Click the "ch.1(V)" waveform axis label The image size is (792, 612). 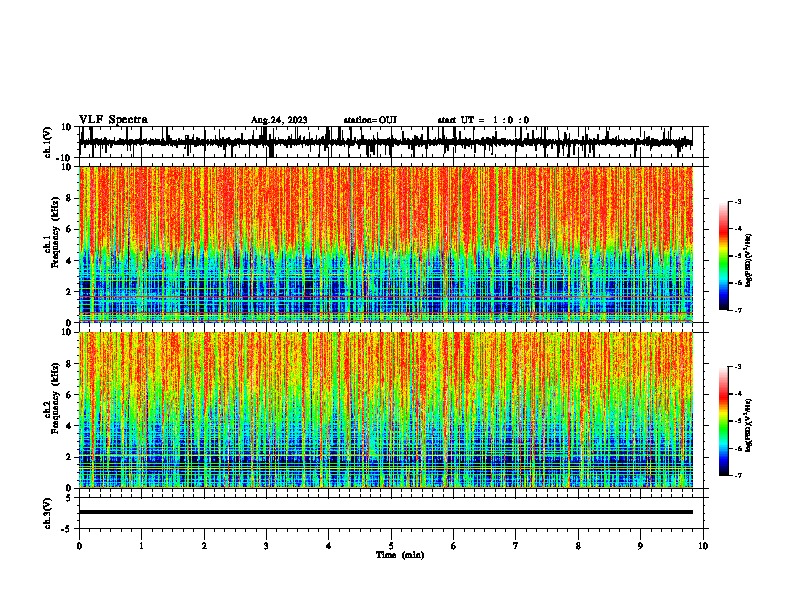click(48, 142)
